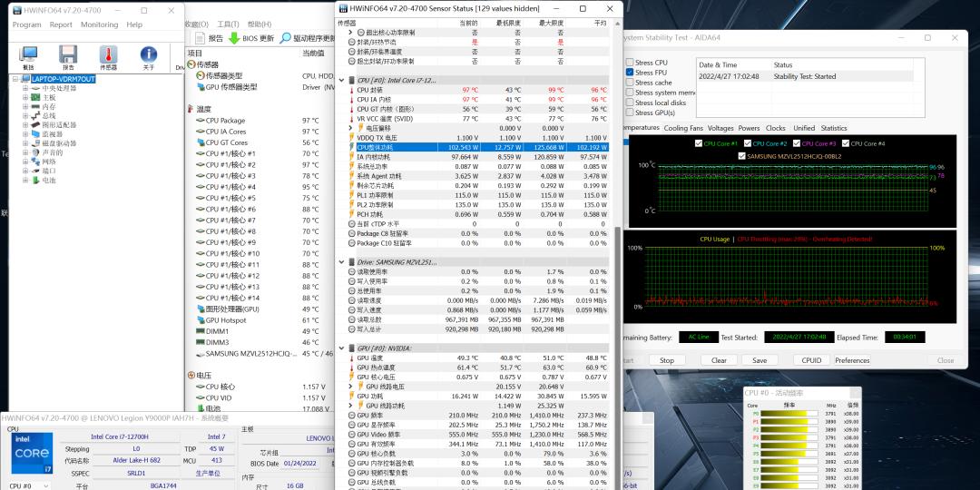Click the Clear button in stability test
The width and height of the screenshot is (980, 490).
pyautogui.click(x=719, y=360)
